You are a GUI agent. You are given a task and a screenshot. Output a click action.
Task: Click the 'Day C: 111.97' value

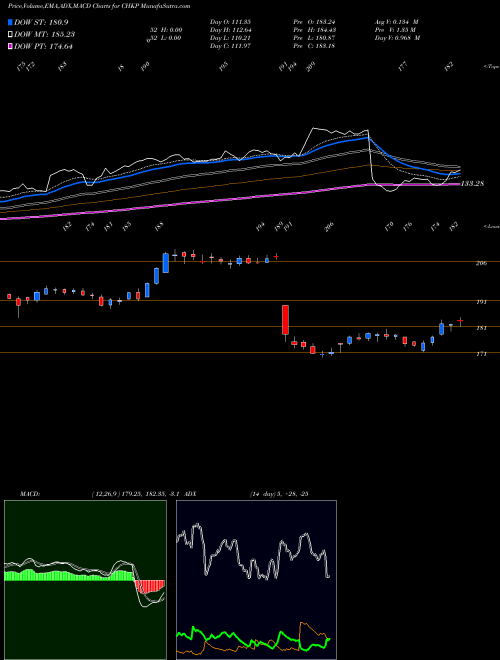point(230,46)
